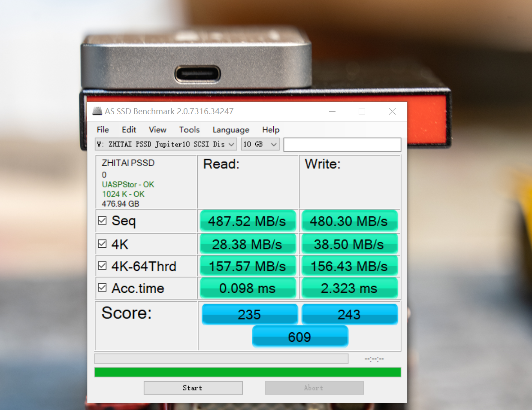Open the Language menu
Image resolution: width=532 pixels, height=410 pixels.
pyautogui.click(x=231, y=130)
